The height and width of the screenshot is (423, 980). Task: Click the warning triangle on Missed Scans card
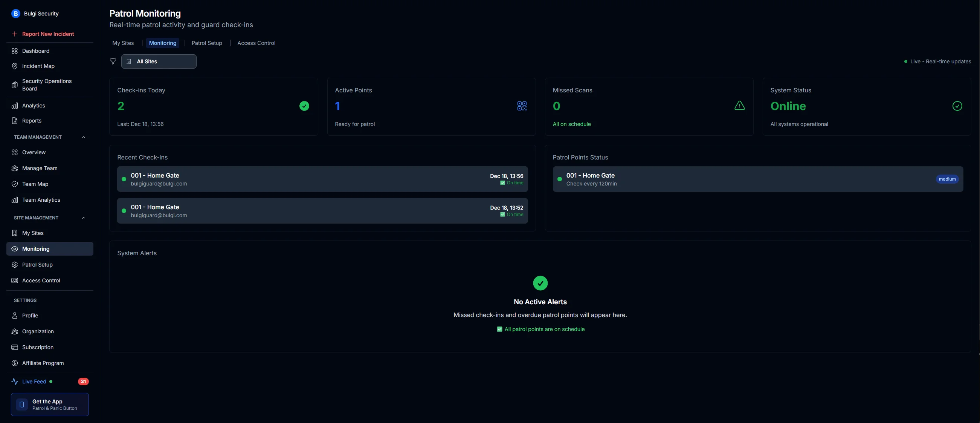coord(739,106)
